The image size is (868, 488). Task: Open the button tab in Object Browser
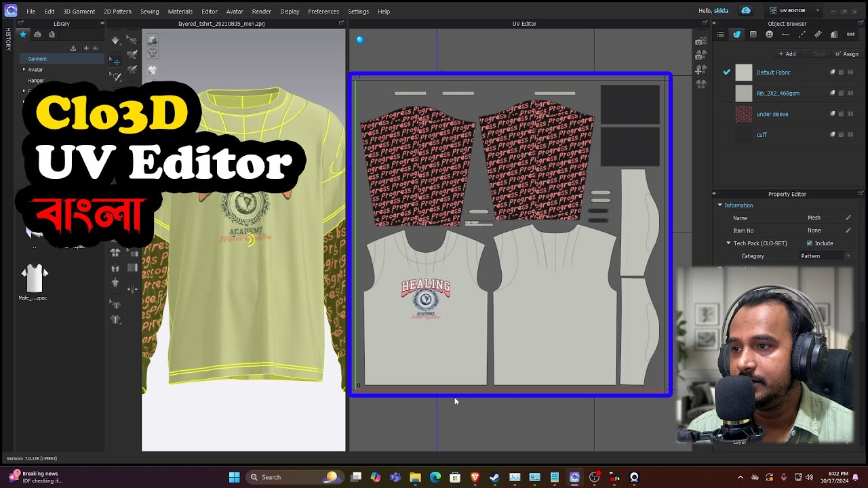pos(769,35)
